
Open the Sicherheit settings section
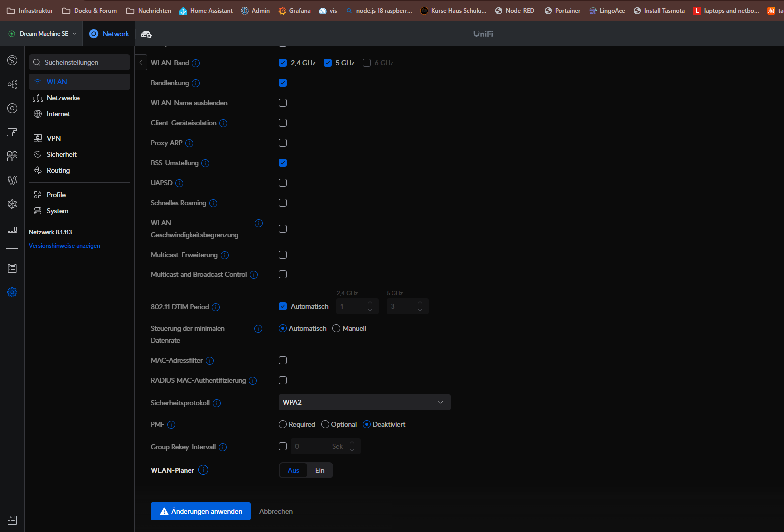coord(79,154)
